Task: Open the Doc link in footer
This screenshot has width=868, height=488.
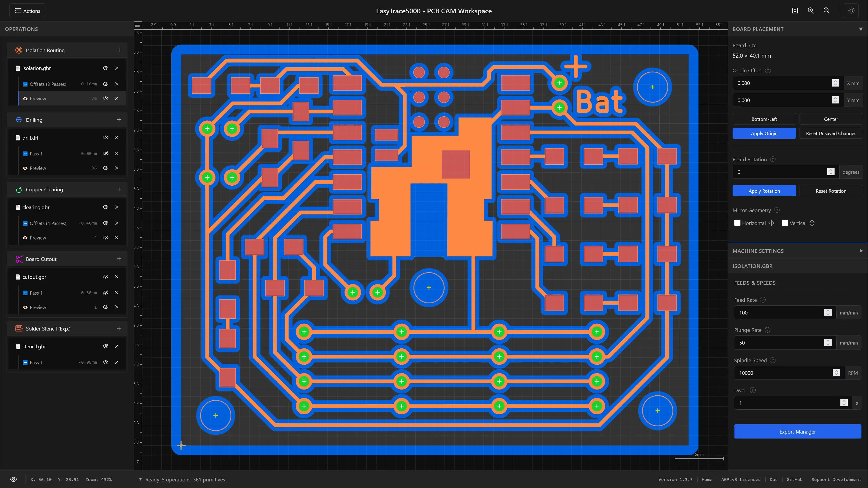Action: tap(773, 479)
